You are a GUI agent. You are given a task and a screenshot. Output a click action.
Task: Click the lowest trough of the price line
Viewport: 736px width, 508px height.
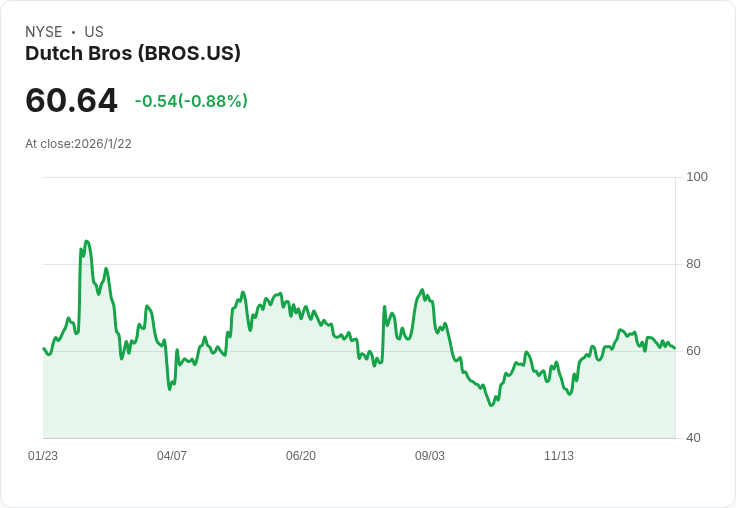[491, 405]
